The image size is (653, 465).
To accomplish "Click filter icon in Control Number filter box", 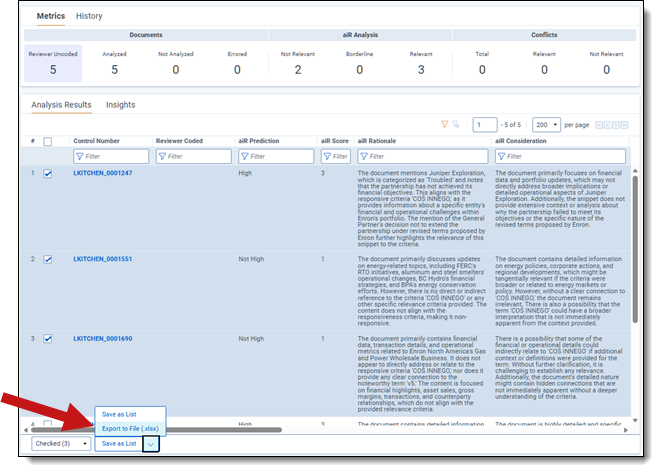I will point(80,157).
